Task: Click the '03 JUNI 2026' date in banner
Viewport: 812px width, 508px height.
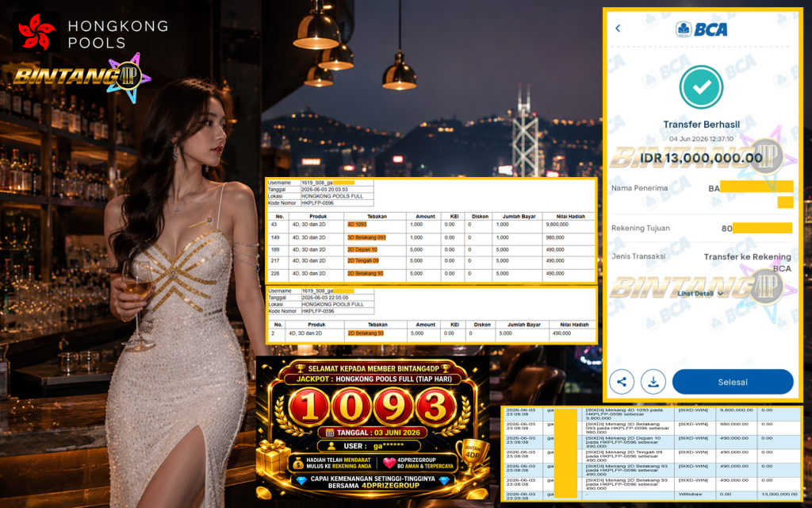Action: [397, 433]
